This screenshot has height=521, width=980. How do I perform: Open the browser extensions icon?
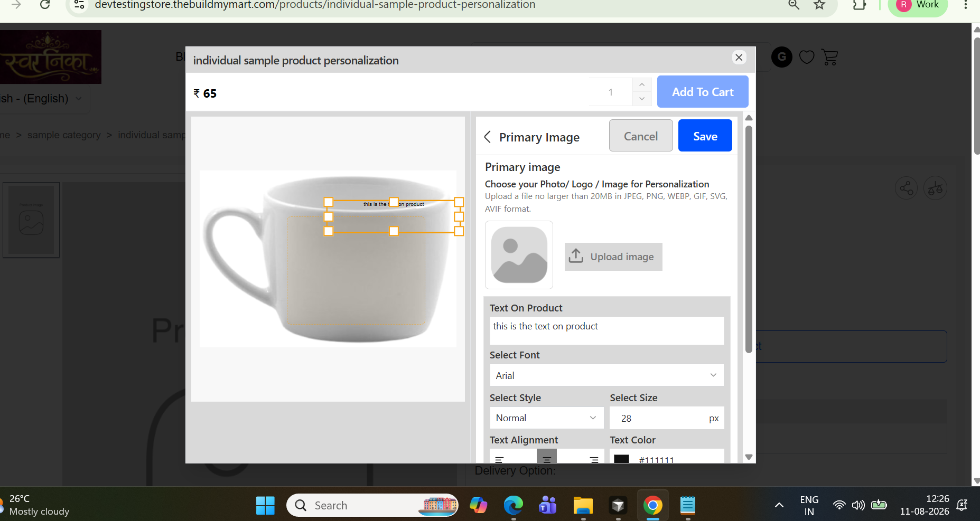pyautogui.click(x=860, y=5)
